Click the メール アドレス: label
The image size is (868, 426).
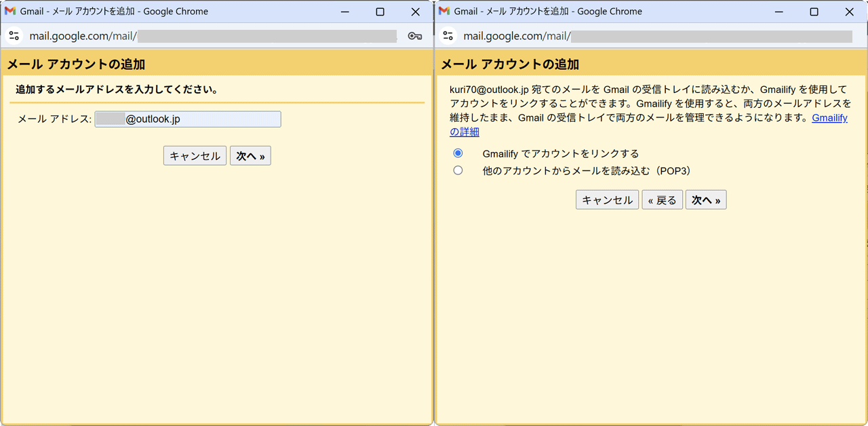tap(54, 119)
